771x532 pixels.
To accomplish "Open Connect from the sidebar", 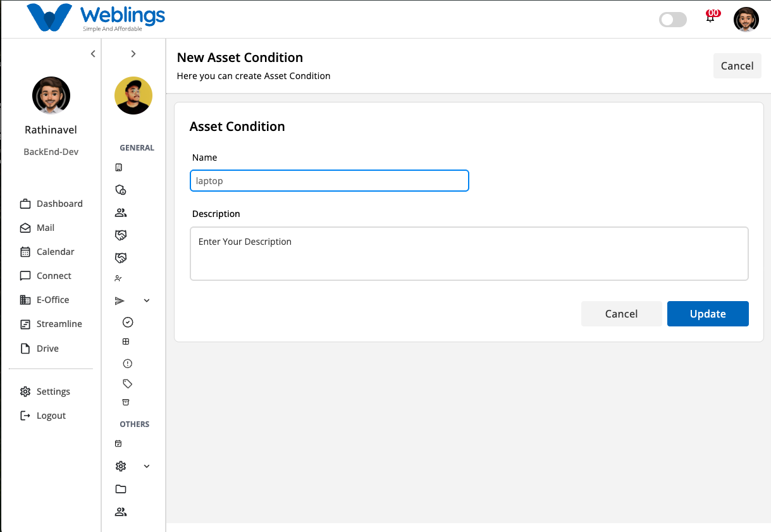I will click(x=46, y=276).
